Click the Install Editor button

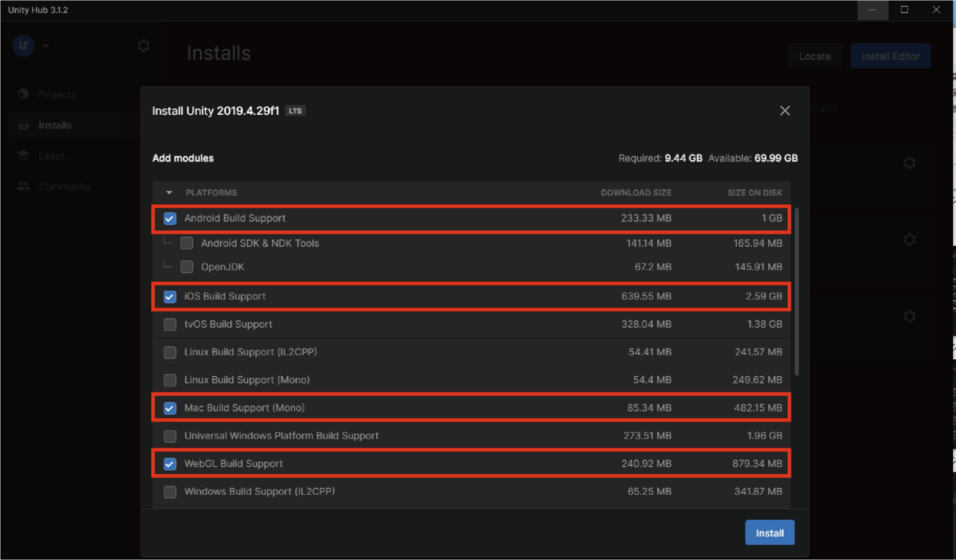pyautogui.click(x=890, y=56)
